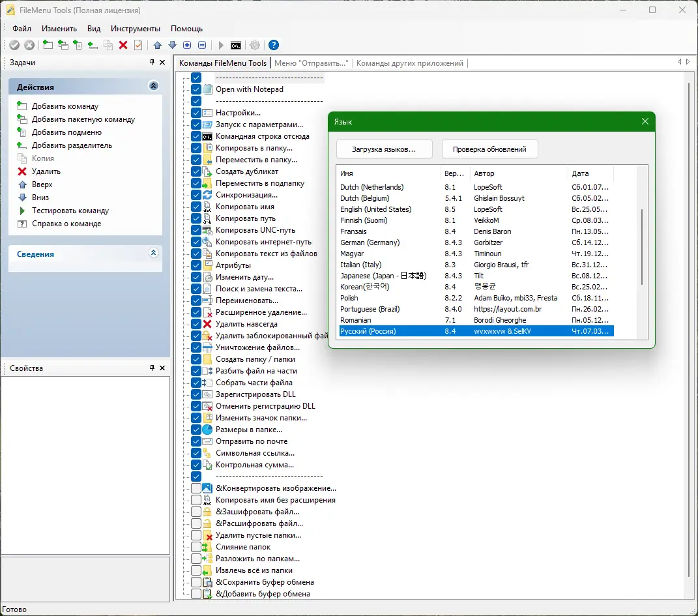Collapse the Действия panel section
Screen dimensions: 698x616
click(153, 86)
